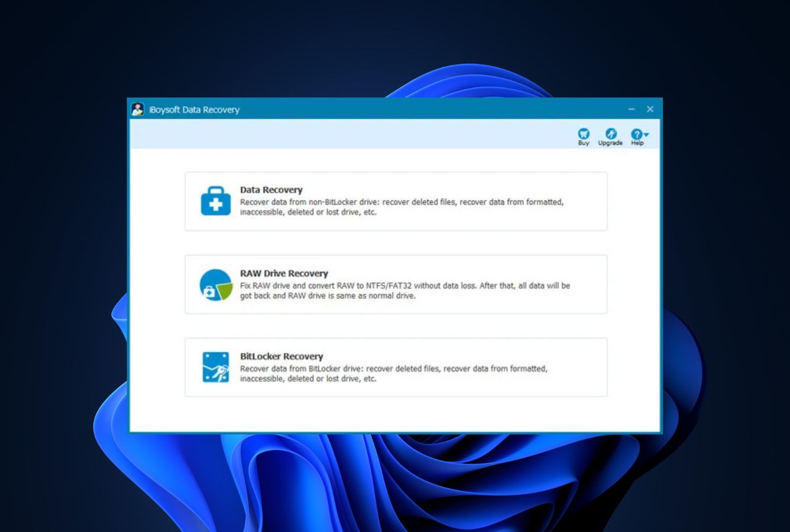The image size is (790, 532).
Task: Click the iBoysoft app logo in title bar
Action: click(x=138, y=109)
